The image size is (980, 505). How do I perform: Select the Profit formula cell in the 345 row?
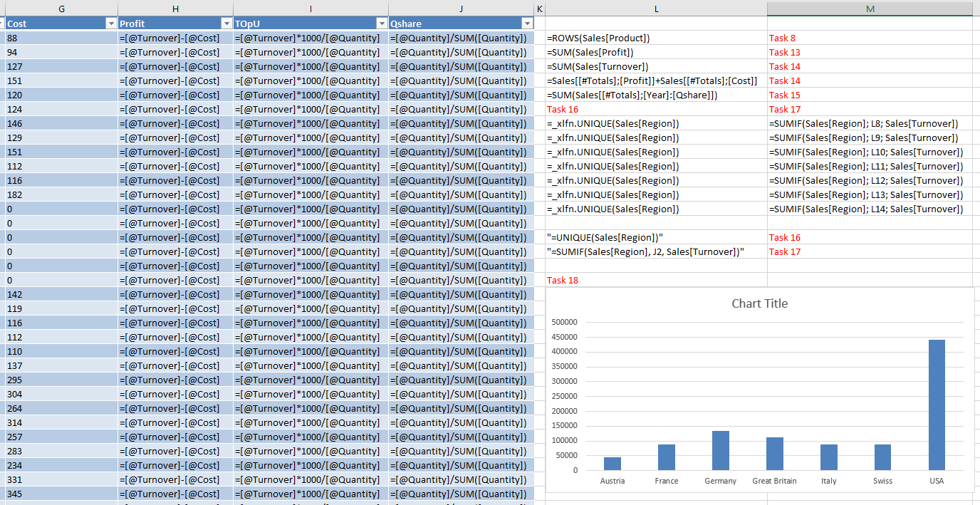175,494
